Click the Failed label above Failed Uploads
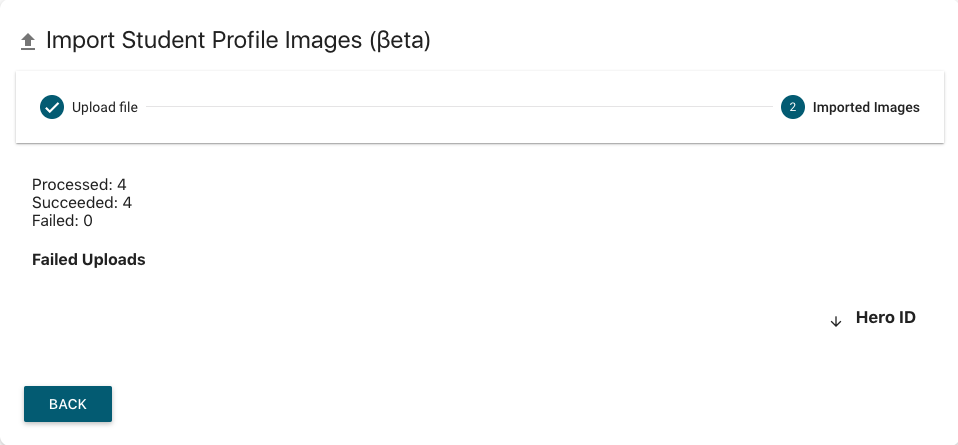958x445 pixels. pos(55,221)
